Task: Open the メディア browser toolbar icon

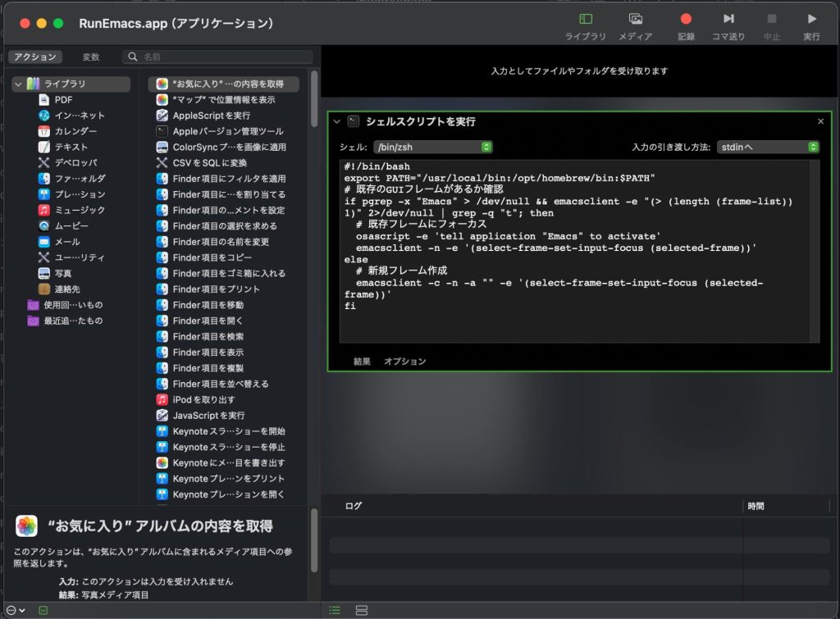Action: click(x=636, y=26)
